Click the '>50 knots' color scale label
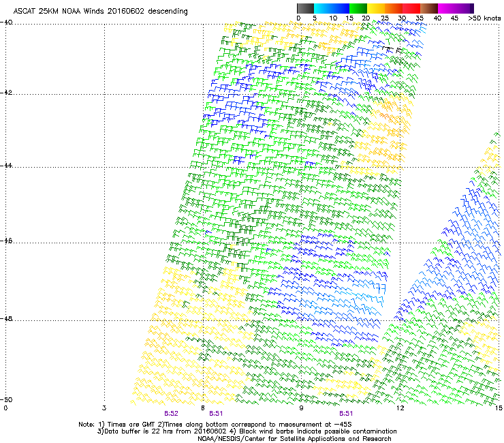Image resolution: width=504 pixels, height=443 pixels. click(484, 18)
